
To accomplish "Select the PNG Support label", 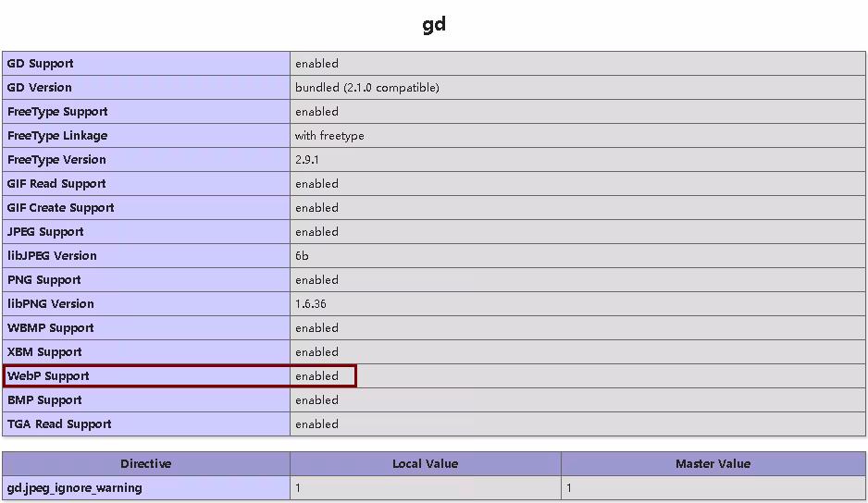I will [44, 280].
